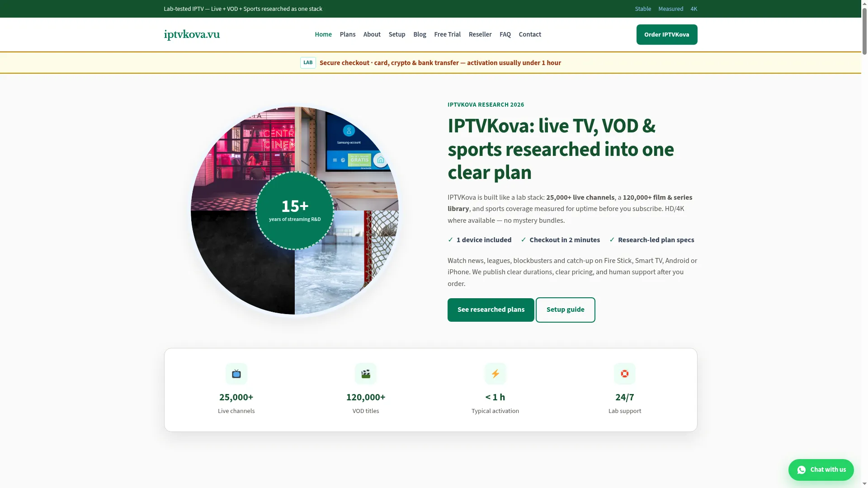
Task: Click the clapperboard icon above VOD titles
Action: (x=366, y=374)
